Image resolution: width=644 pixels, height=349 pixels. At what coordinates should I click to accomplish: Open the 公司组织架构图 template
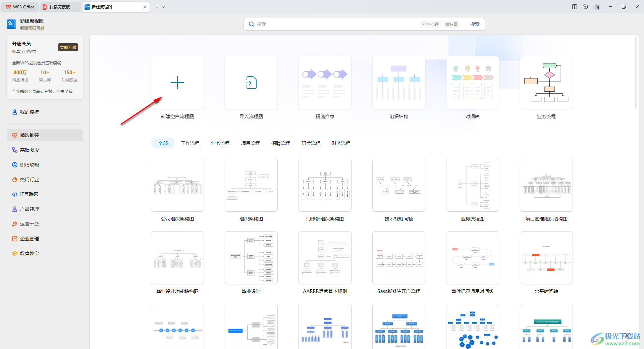(177, 185)
